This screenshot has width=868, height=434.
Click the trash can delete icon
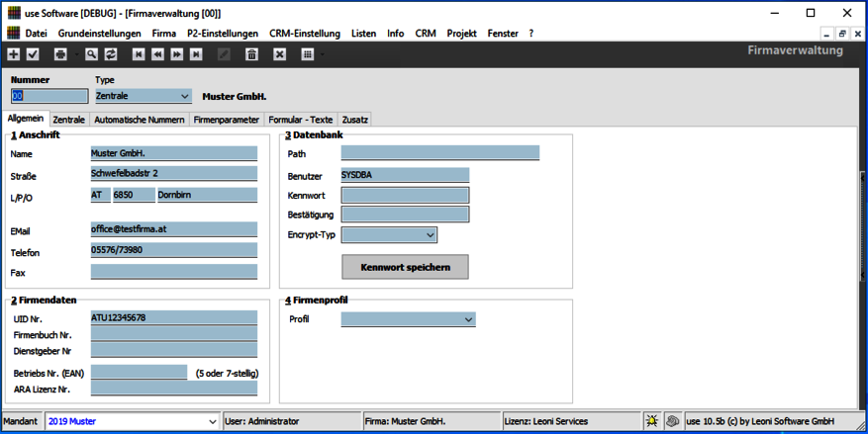click(251, 54)
